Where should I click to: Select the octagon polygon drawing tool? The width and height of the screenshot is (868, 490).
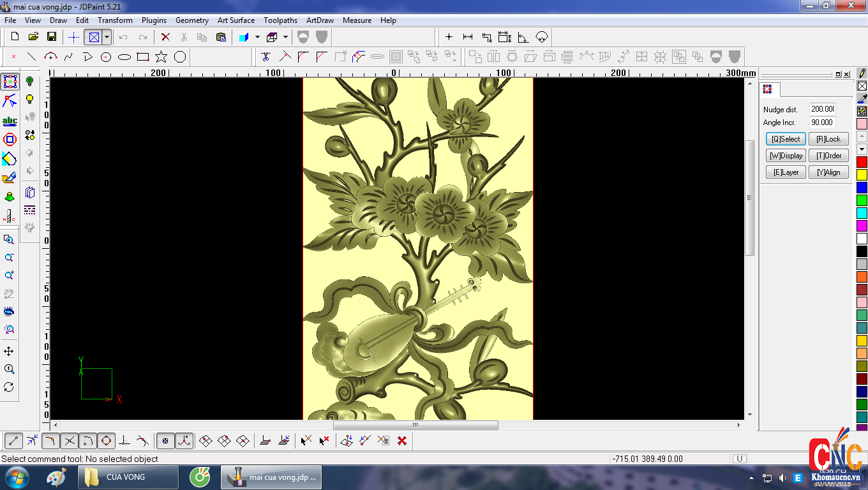[180, 57]
